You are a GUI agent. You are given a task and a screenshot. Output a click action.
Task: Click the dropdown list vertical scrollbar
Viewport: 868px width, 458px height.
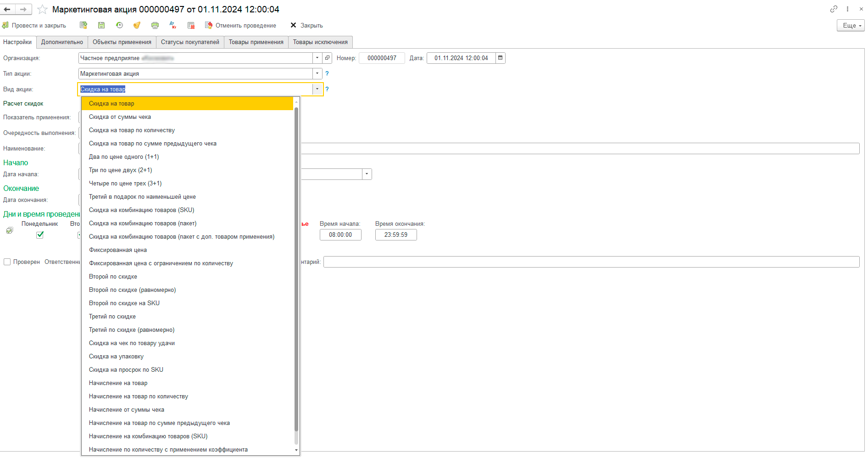296,270
